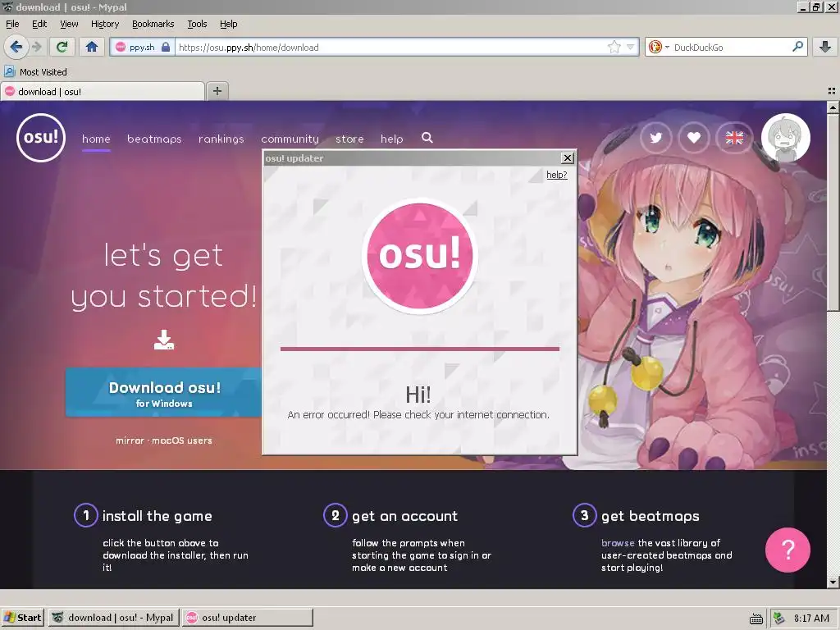This screenshot has height=630, width=840.
Task: Click the browse beatmaps link
Action: click(618, 543)
